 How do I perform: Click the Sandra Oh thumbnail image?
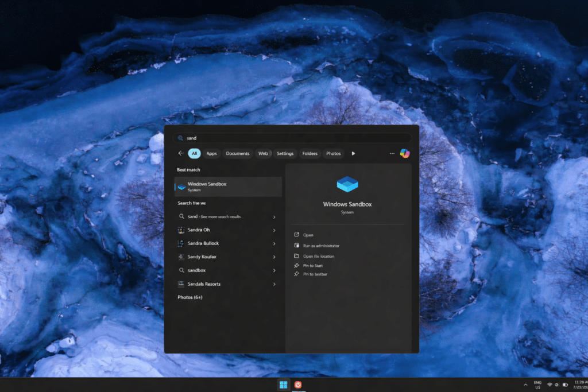[181, 230]
